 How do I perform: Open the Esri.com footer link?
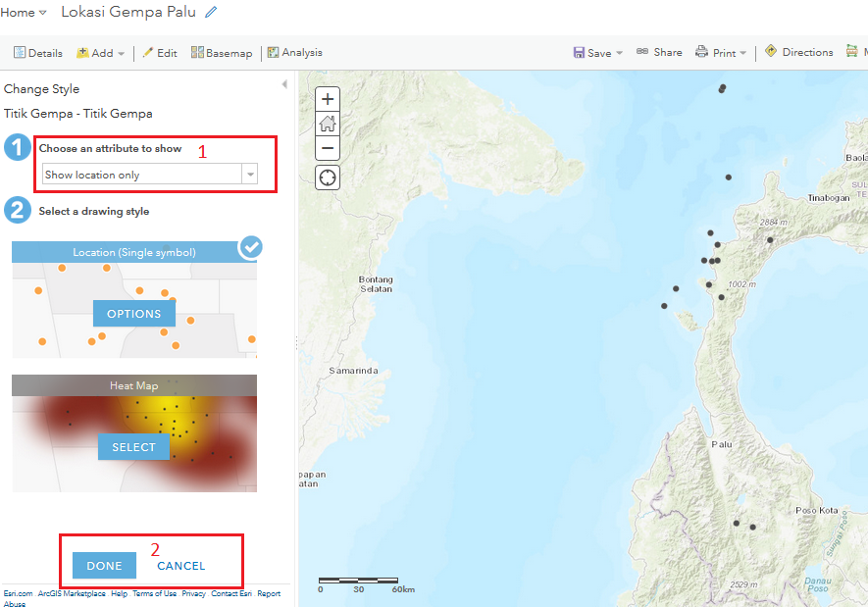pyautogui.click(x=18, y=593)
